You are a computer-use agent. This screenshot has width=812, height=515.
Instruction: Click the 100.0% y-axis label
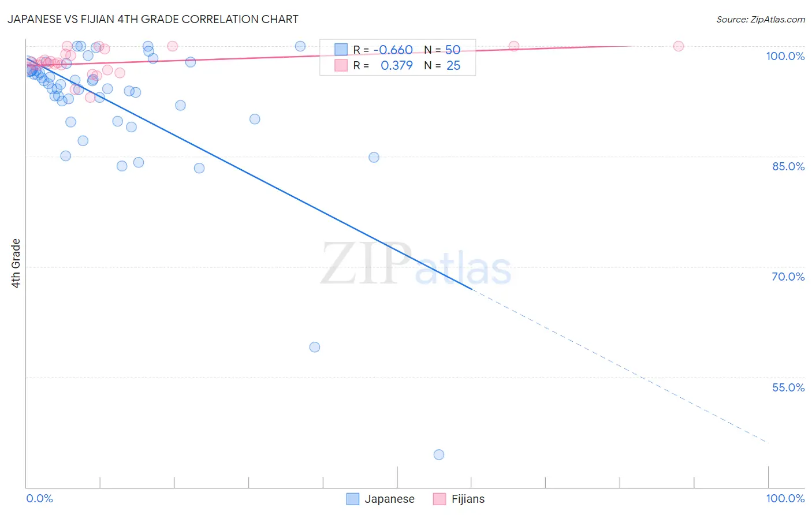click(x=785, y=56)
